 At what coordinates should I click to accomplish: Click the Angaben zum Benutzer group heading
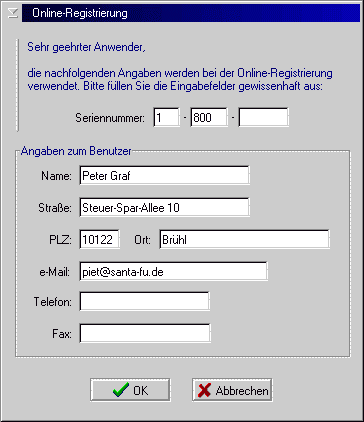click(x=76, y=151)
